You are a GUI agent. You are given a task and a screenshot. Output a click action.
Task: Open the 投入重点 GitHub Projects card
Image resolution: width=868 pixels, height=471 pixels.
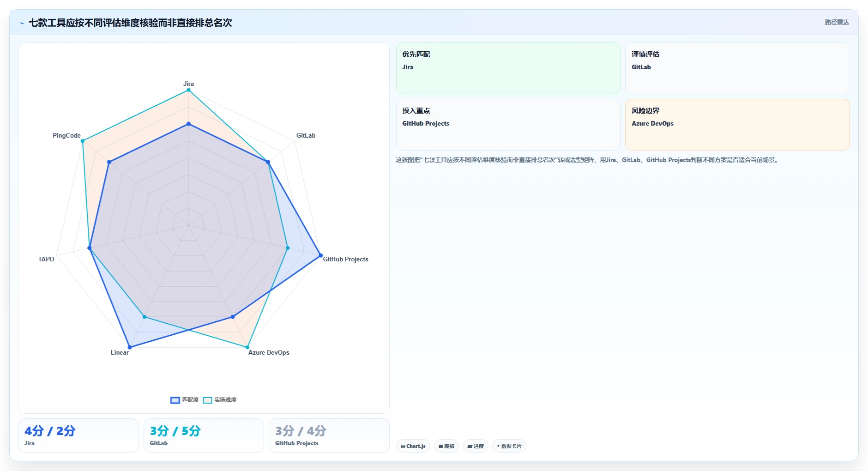point(508,125)
